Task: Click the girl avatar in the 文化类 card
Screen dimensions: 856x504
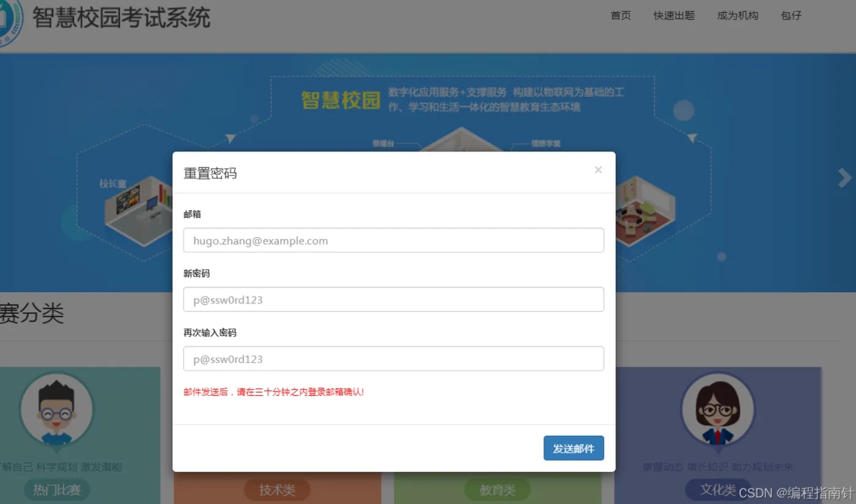Action: tap(718, 411)
